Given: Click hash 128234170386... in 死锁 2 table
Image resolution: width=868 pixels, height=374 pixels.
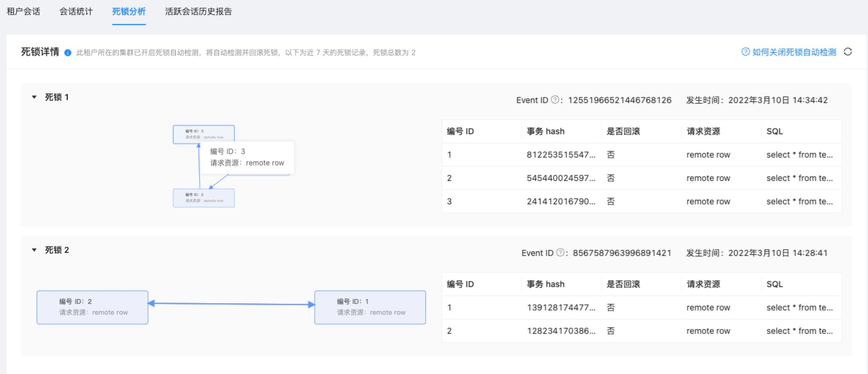Looking at the screenshot, I should coord(561,331).
